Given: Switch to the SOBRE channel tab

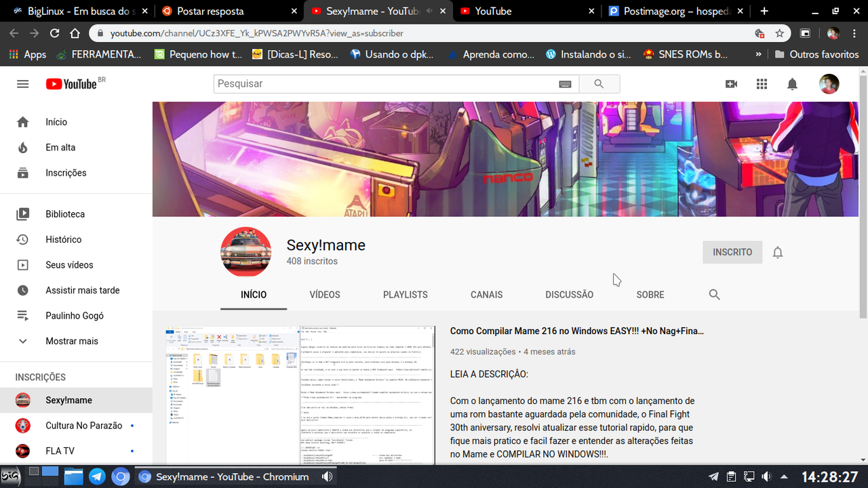Looking at the screenshot, I should tap(650, 295).
